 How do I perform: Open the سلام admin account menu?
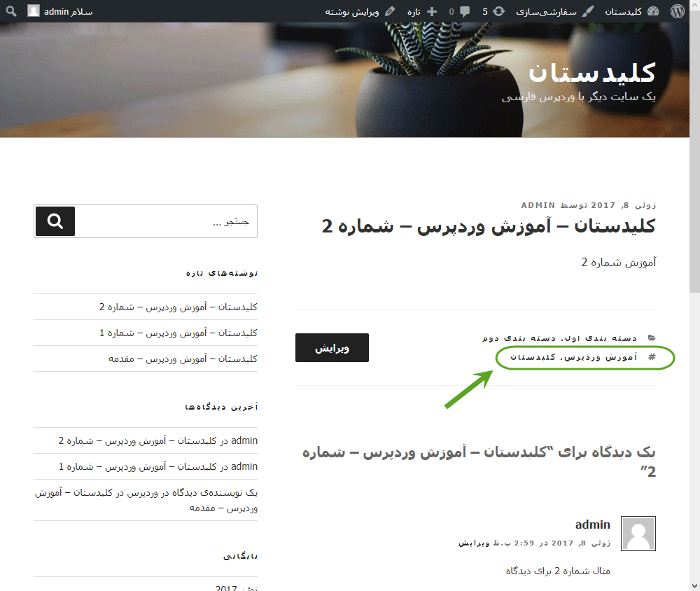(69, 12)
